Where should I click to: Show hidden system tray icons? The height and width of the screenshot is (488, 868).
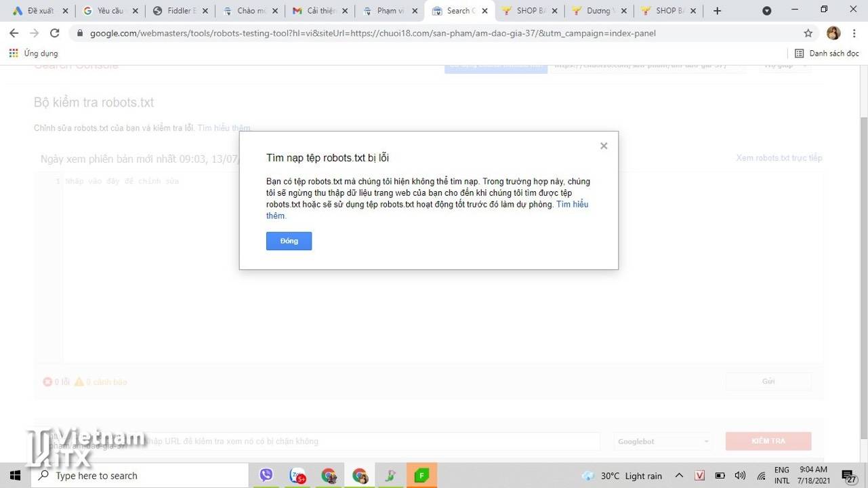pyautogui.click(x=679, y=476)
